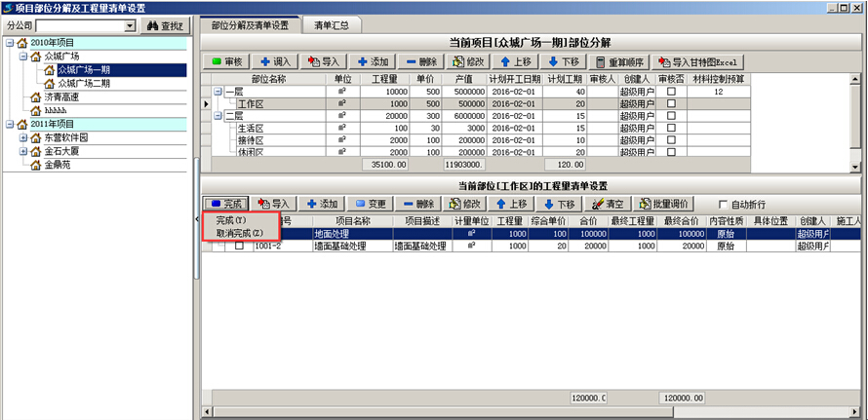Open the 分公司 dropdown list
This screenshot has height=420, width=868.
pyautogui.click(x=129, y=26)
